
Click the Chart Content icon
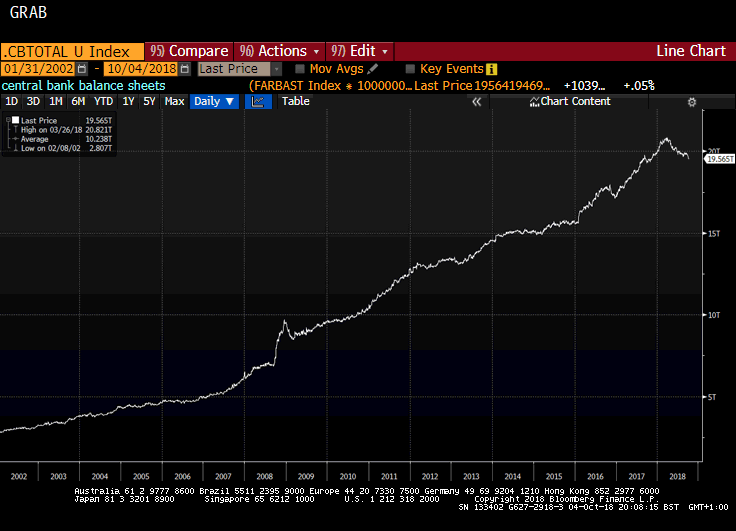(x=534, y=102)
